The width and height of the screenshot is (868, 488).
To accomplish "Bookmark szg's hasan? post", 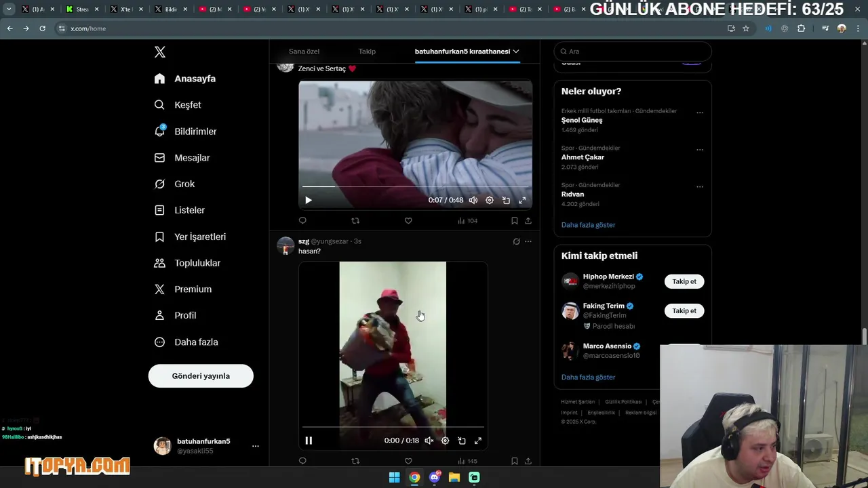I will [514, 461].
